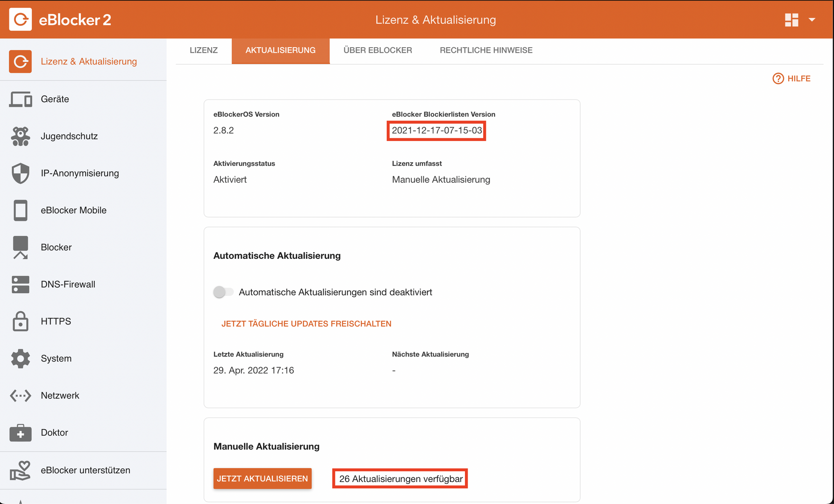
Task: Open eBlocker Mobile menu entry
Action: click(74, 210)
